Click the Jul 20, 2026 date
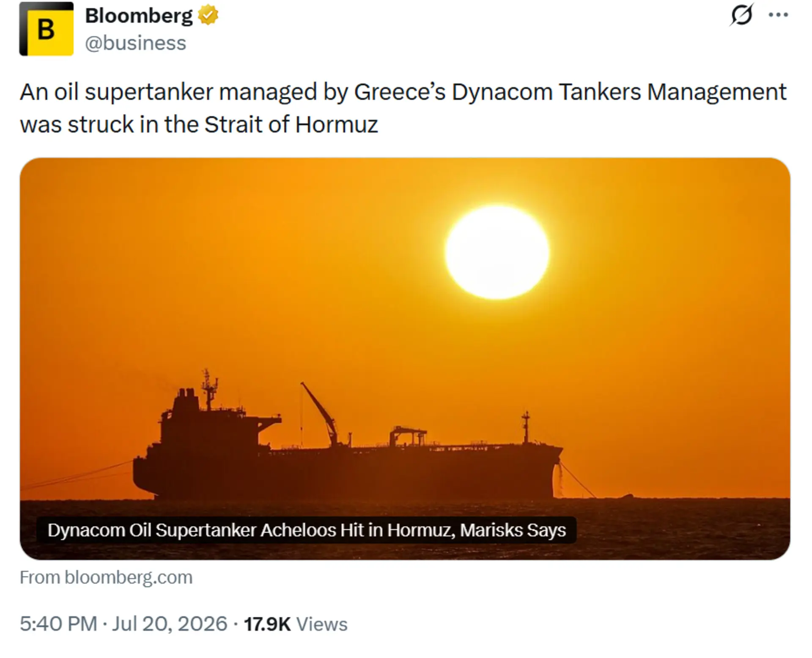The image size is (812, 658). click(170, 624)
